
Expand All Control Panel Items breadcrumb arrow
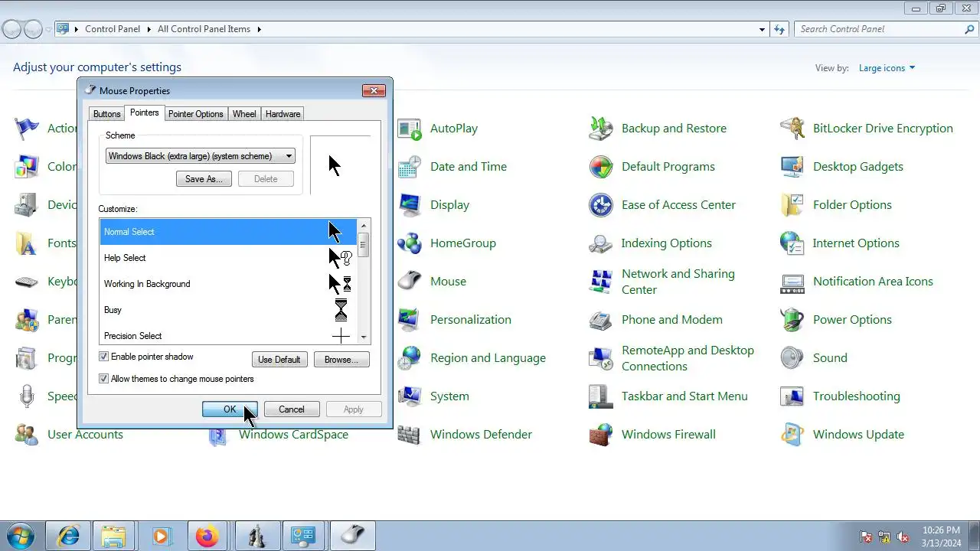click(x=259, y=29)
